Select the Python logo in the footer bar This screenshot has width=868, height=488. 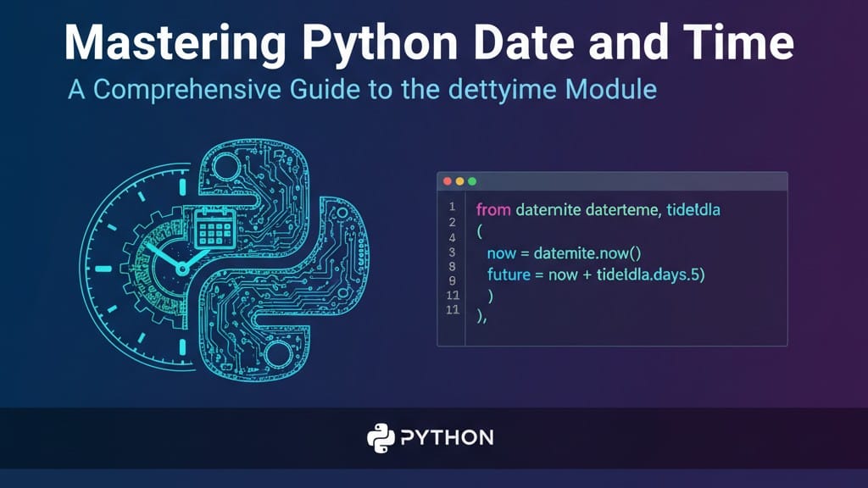click(x=380, y=438)
